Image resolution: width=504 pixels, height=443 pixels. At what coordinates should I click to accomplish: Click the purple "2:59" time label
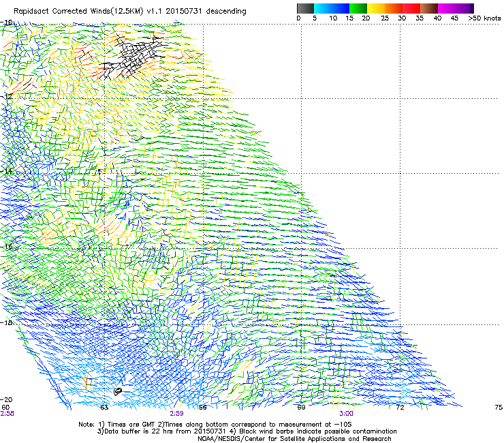tap(177, 414)
